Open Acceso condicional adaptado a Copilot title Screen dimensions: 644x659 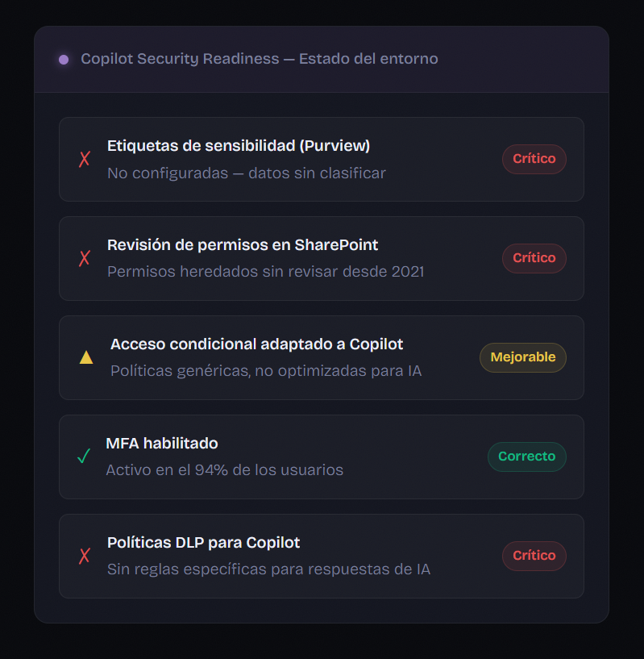point(256,344)
